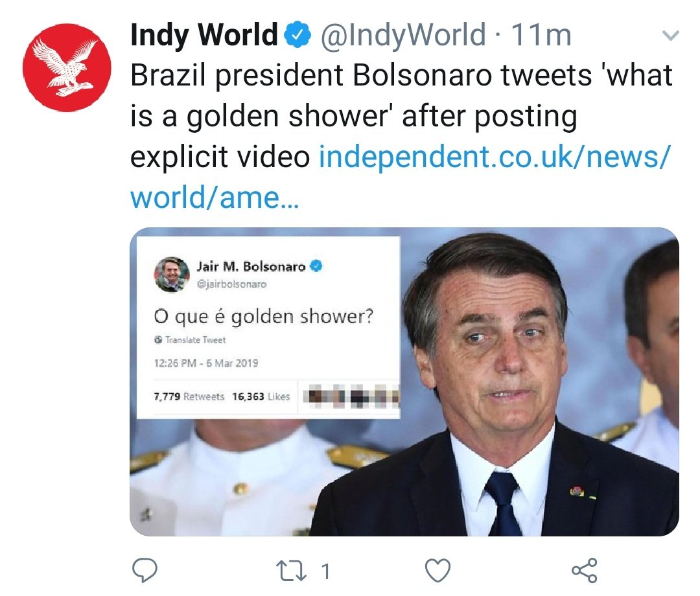Click Translate Tweet in the embedded screenshot
Image resolution: width=700 pixels, height=596 pixels.
pyautogui.click(x=196, y=340)
